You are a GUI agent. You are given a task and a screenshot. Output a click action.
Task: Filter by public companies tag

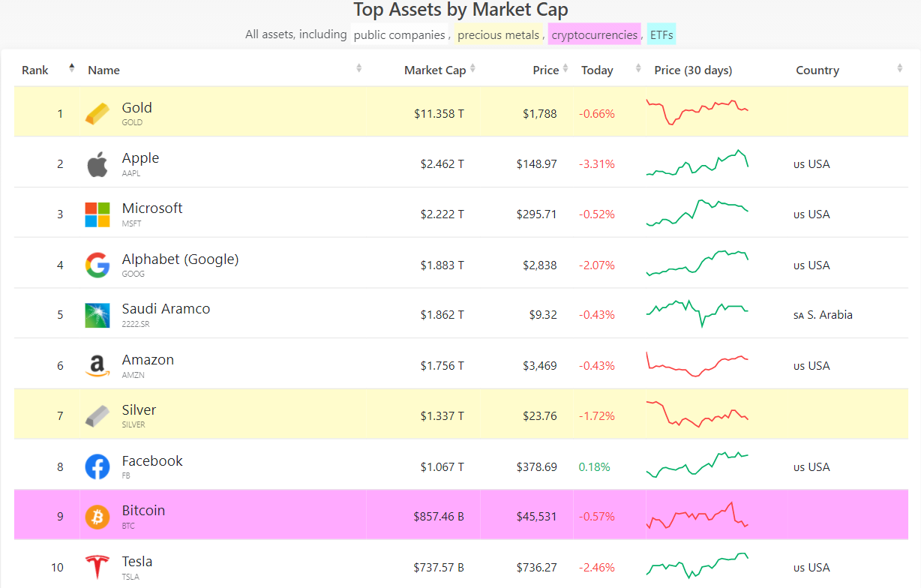point(399,34)
